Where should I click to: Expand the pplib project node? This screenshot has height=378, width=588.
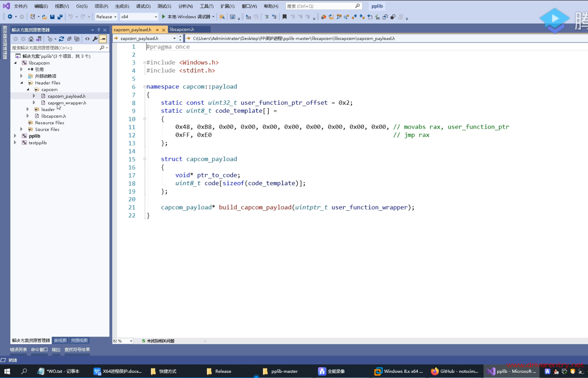pos(15,136)
